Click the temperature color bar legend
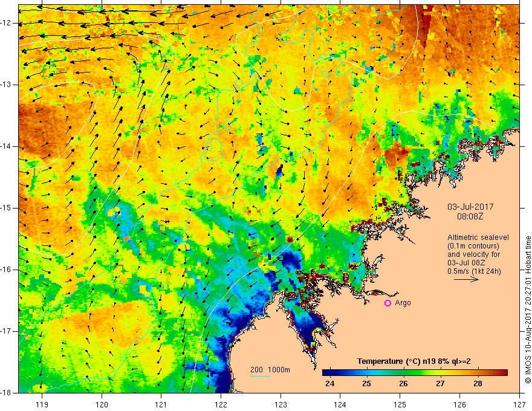The height and width of the screenshot is (411, 532). (x=415, y=373)
